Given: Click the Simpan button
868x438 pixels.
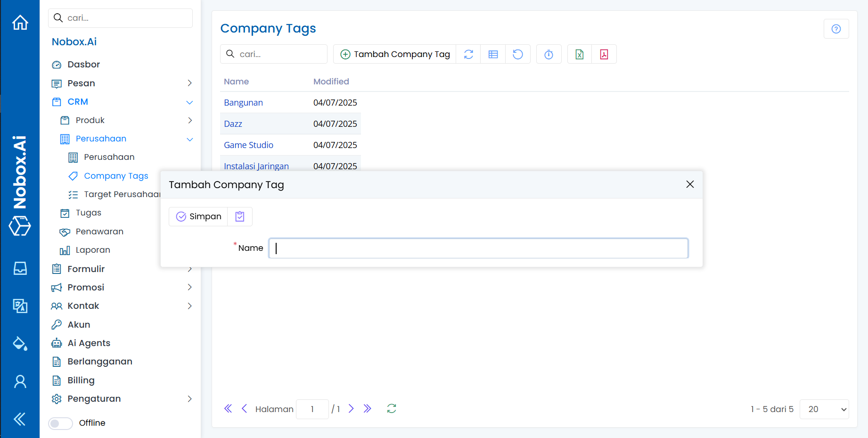Looking at the screenshot, I should tap(198, 216).
